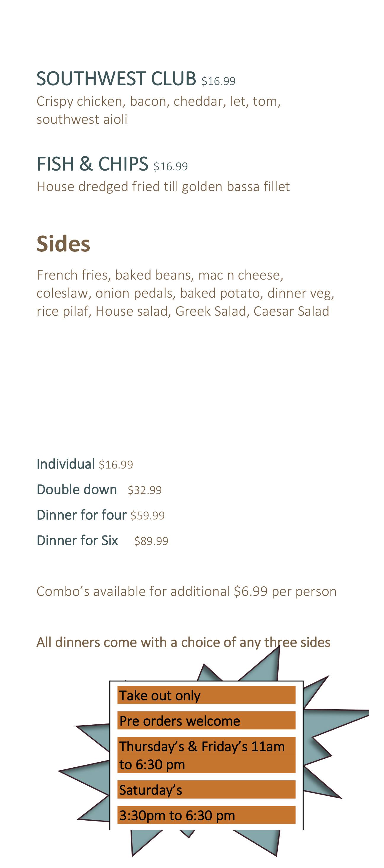Click the $32.99 price

point(144,490)
